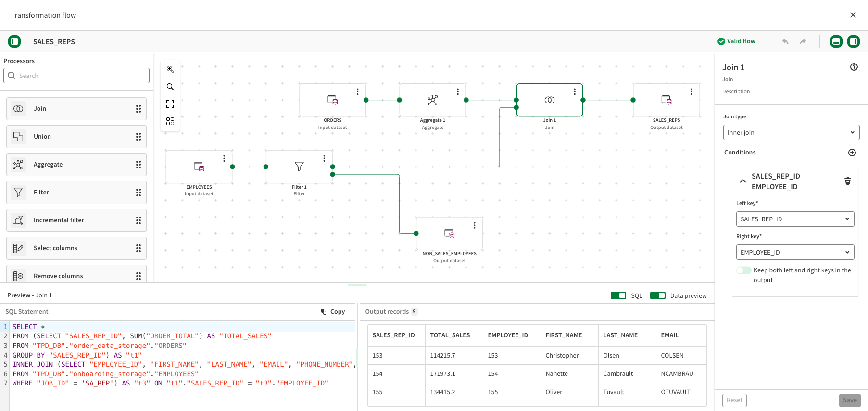This screenshot has height=411, width=868.
Task: Select the SALES_REPS output dataset node
Action: 667,100
